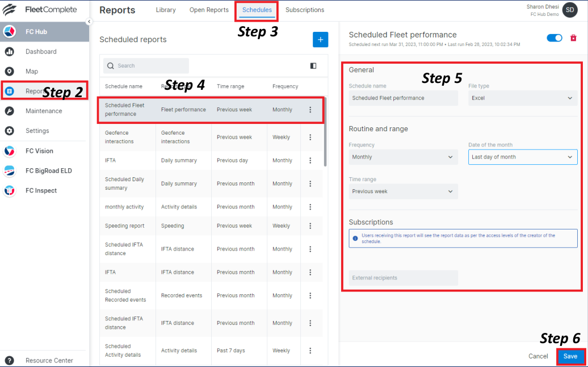
Task: Open Maintenance wrench icon
Action: pyautogui.click(x=9, y=111)
